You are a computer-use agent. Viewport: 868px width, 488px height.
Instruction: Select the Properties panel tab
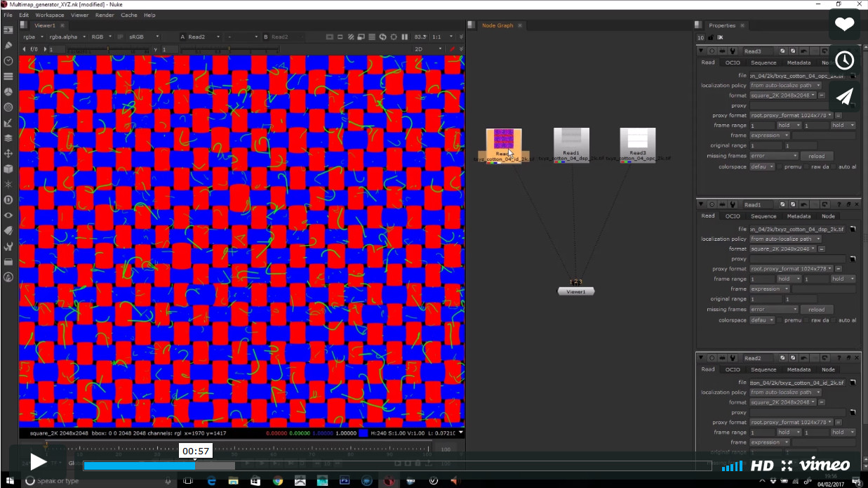tap(722, 25)
